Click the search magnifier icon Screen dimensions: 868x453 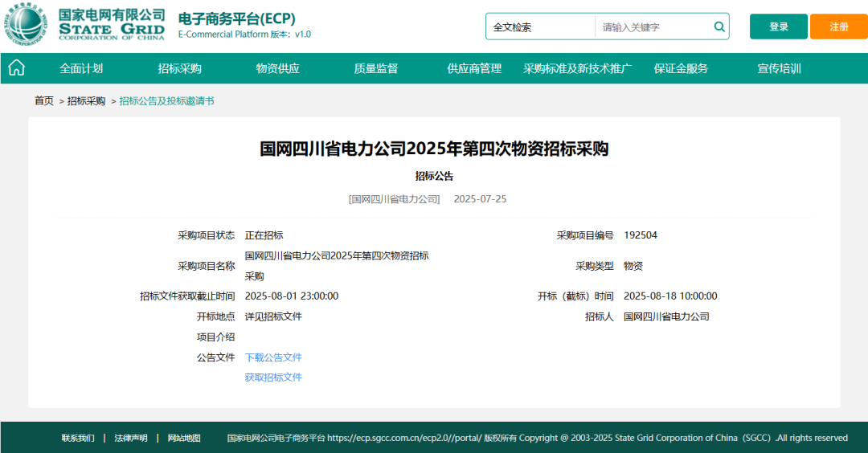pos(719,27)
